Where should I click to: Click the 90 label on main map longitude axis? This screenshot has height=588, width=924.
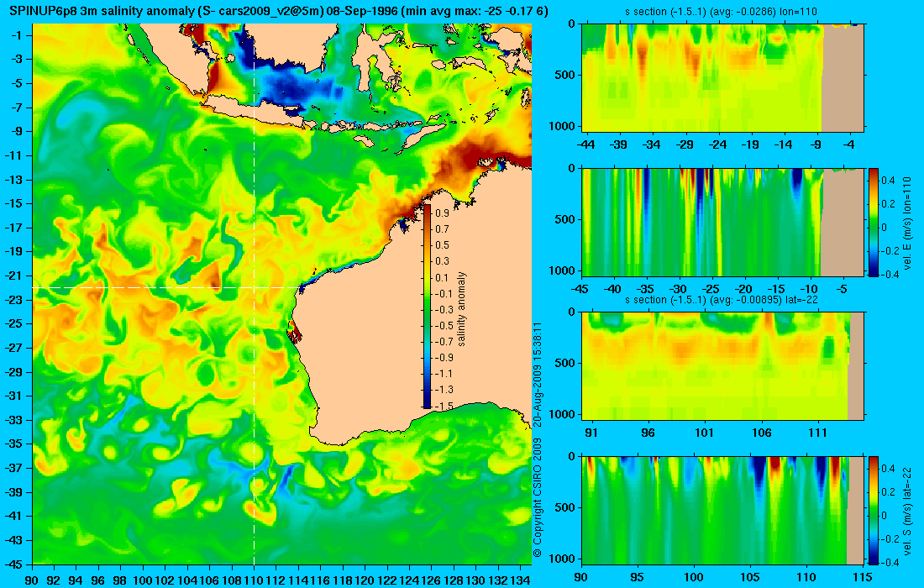pos(33,580)
